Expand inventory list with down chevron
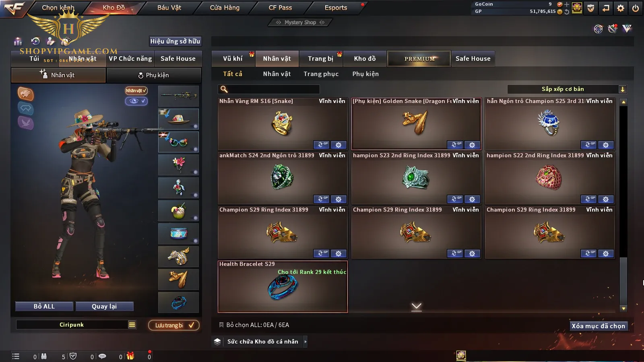 click(417, 306)
